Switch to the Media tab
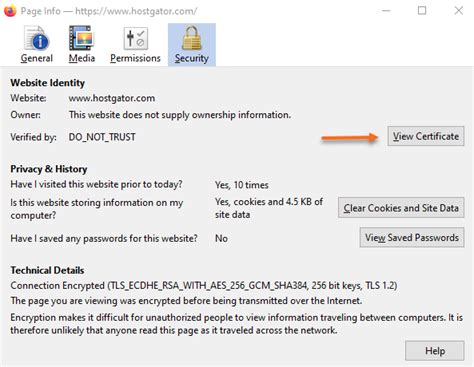 [x=82, y=44]
